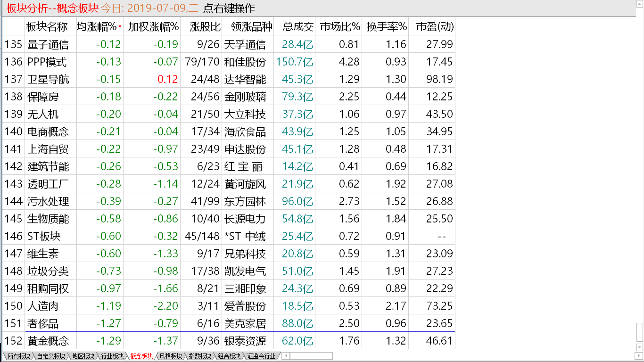
Task: Select the 电商概念 sector row
Action: [x=229, y=132]
